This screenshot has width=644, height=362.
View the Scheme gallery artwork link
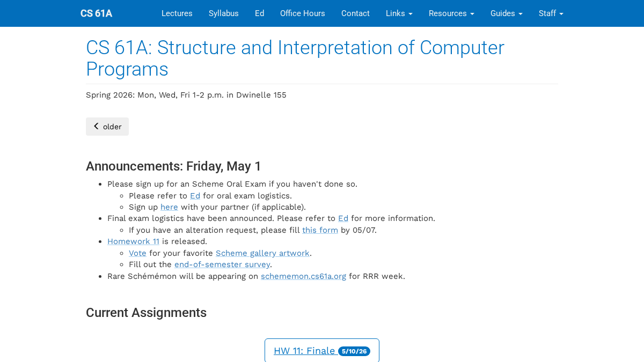[x=262, y=253]
